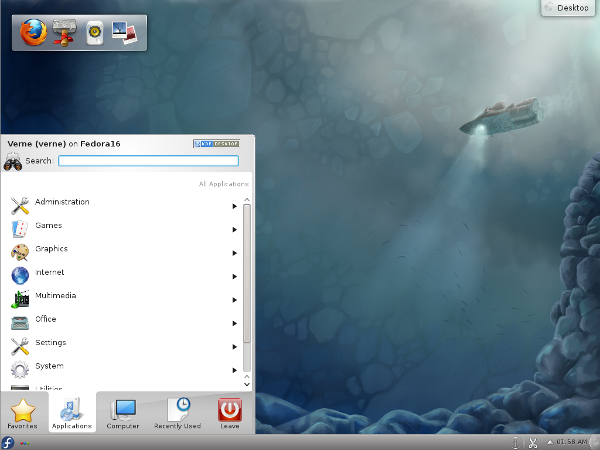Expand the Graphics submenu arrow
Screen dimensions: 600x450
point(235,253)
